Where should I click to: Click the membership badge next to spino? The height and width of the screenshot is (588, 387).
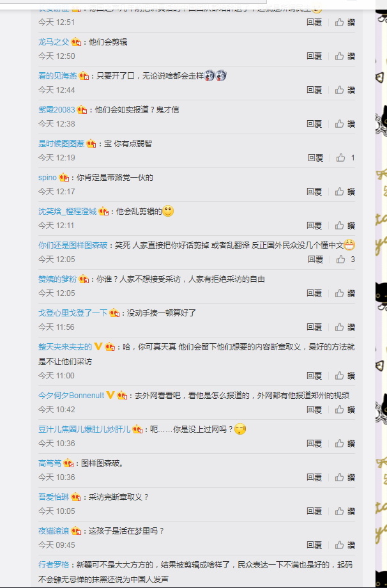64,178
